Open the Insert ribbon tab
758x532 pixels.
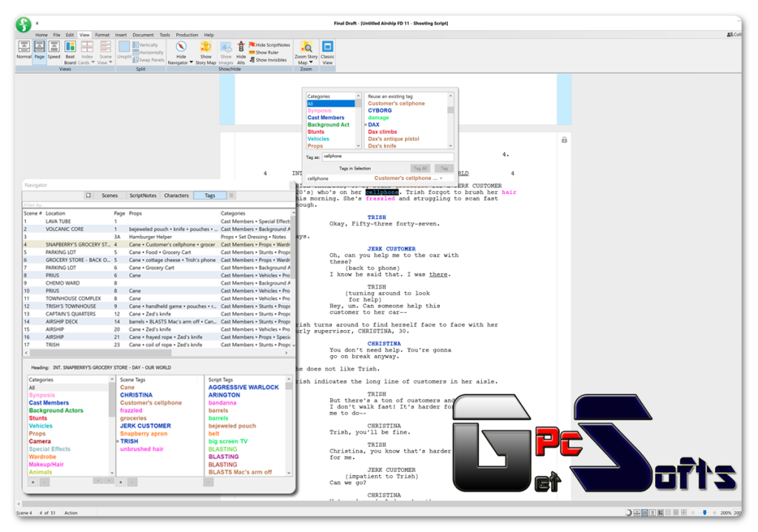pyautogui.click(x=121, y=36)
